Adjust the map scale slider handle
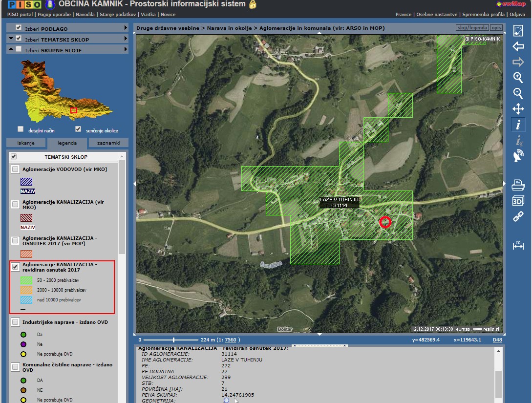 coord(174,339)
